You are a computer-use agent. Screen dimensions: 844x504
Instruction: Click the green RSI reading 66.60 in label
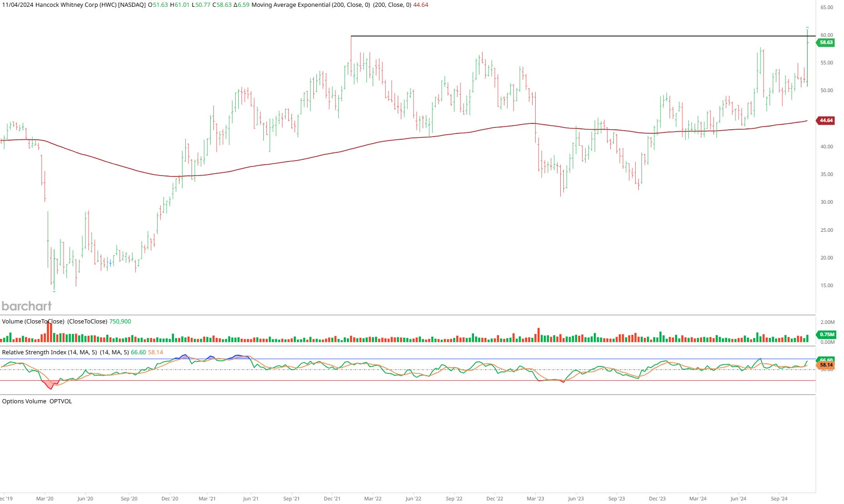[x=138, y=352]
